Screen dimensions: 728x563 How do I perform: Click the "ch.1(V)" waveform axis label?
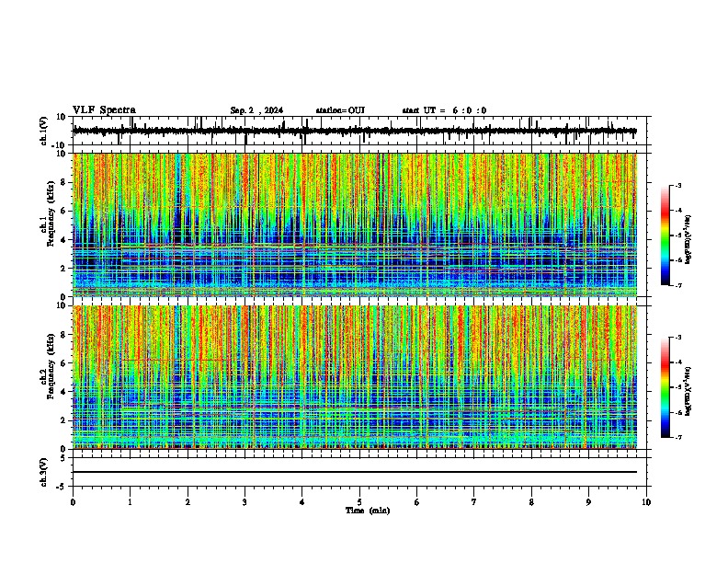44,131
